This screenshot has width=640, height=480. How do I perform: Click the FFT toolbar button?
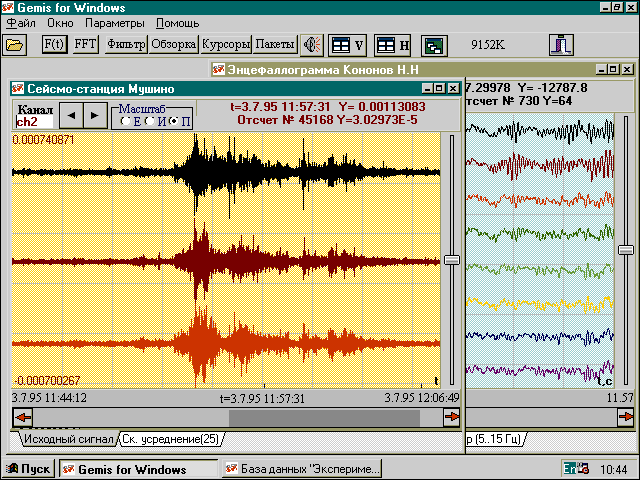click(x=86, y=45)
